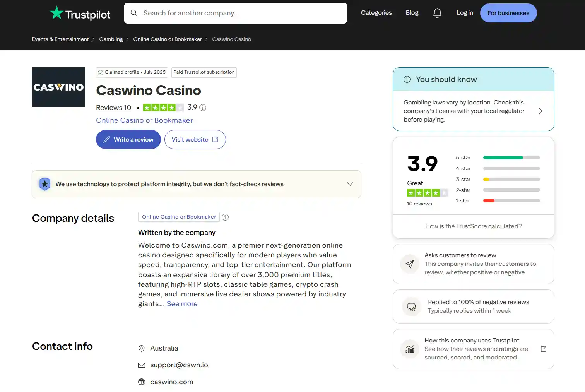Click the Visit website button

[x=195, y=140]
